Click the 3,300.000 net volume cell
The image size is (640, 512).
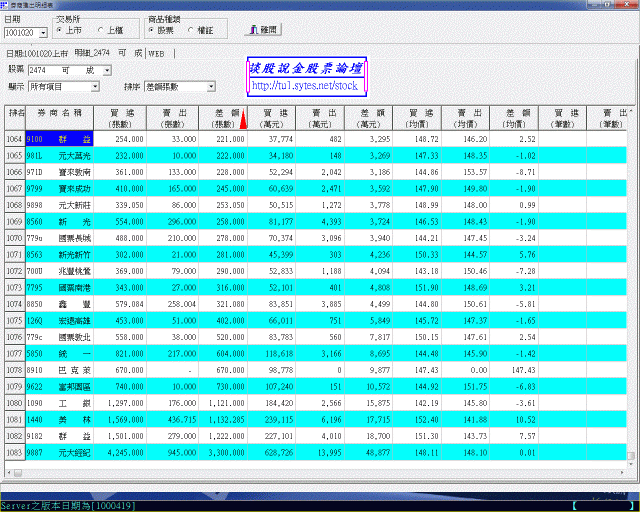click(x=223, y=453)
